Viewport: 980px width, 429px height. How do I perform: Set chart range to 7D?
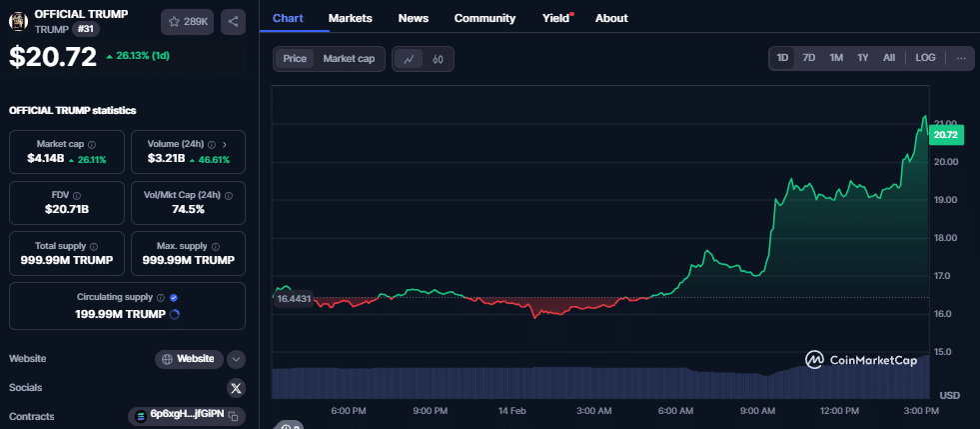point(809,58)
